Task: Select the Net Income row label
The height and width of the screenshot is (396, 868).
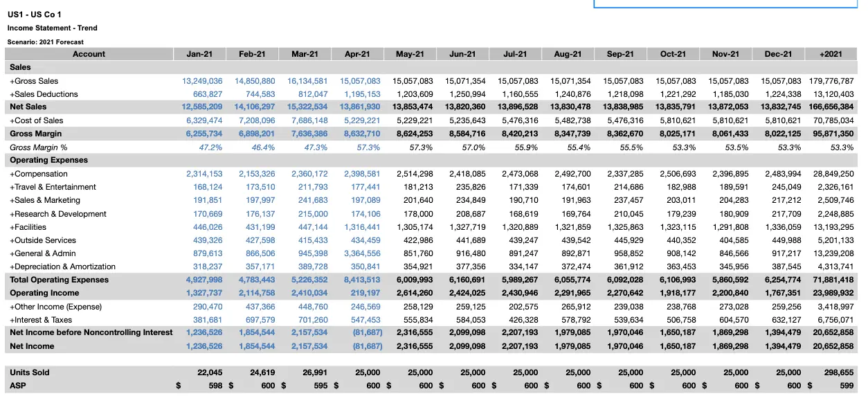Action: [x=31, y=346]
